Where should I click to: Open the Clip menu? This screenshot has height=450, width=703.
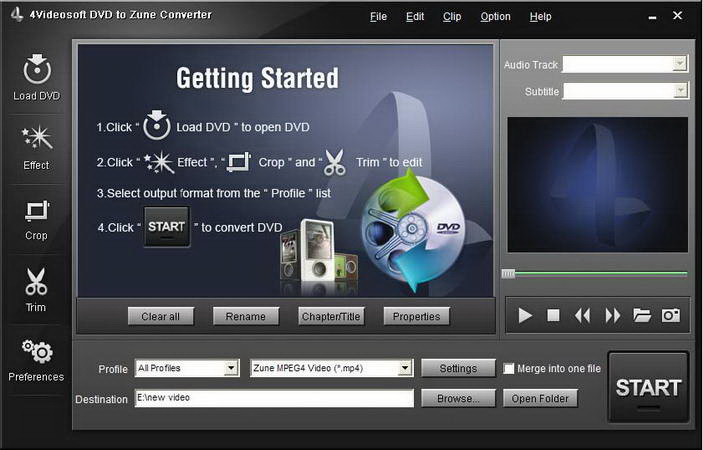[x=452, y=17]
